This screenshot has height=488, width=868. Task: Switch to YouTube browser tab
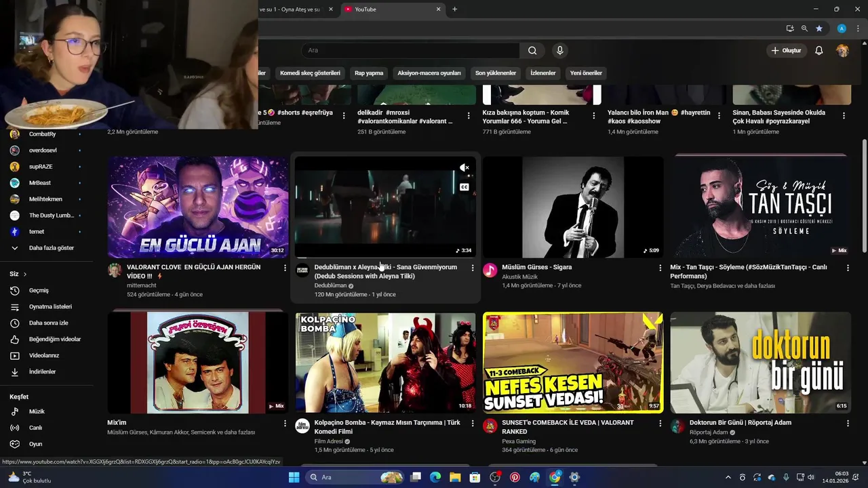[x=392, y=9]
